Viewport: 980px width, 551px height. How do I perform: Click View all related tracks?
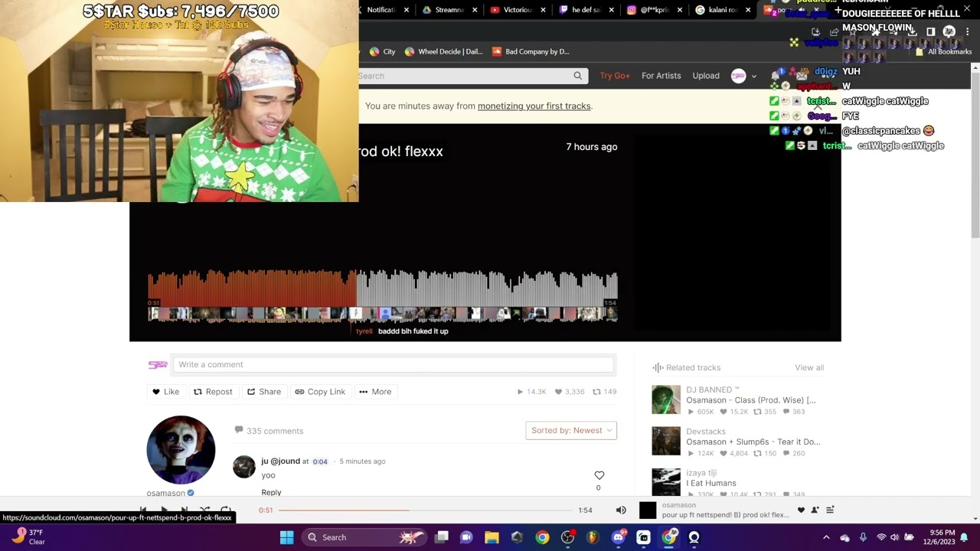click(809, 368)
